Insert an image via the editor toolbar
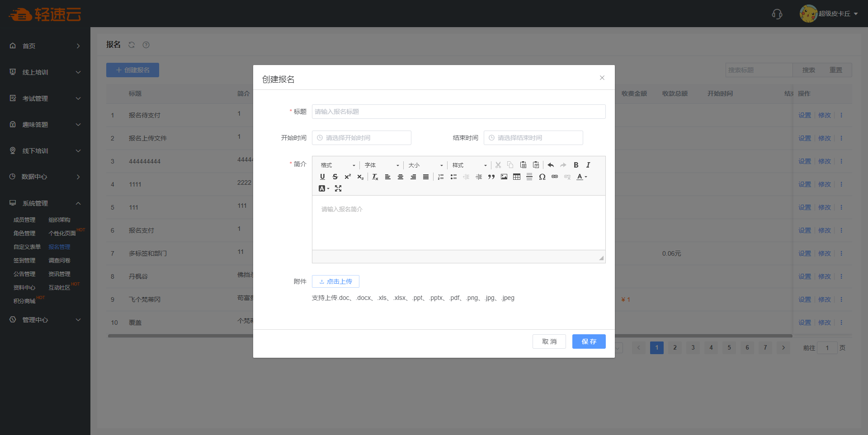868x435 pixels. coord(504,177)
